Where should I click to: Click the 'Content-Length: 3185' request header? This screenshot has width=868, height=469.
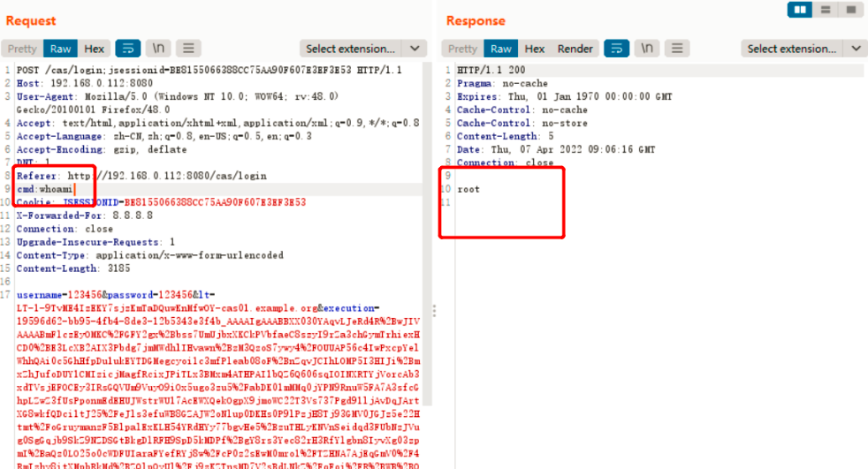pos(73,269)
